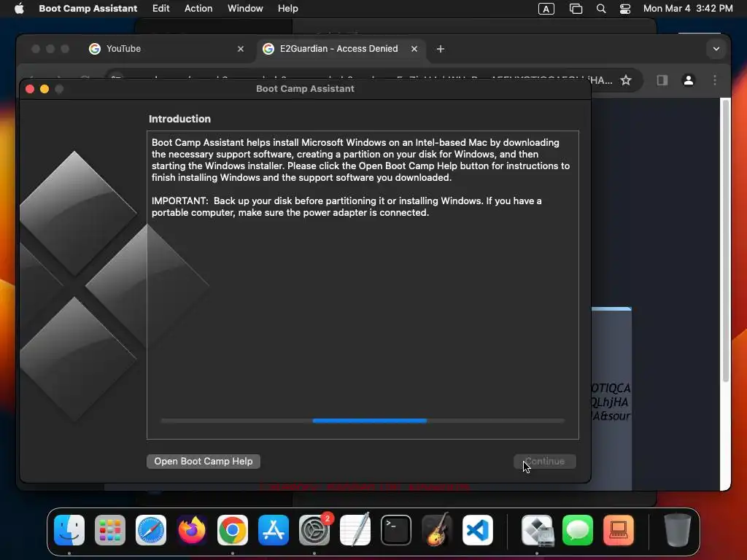Open Messages from the Dock
The image size is (747, 560).
pyautogui.click(x=578, y=530)
